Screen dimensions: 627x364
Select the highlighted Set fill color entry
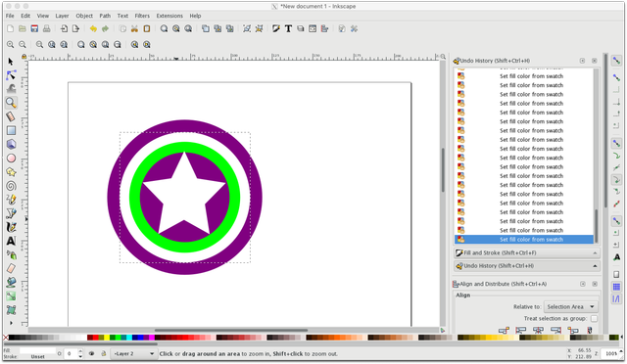click(524, 240)
